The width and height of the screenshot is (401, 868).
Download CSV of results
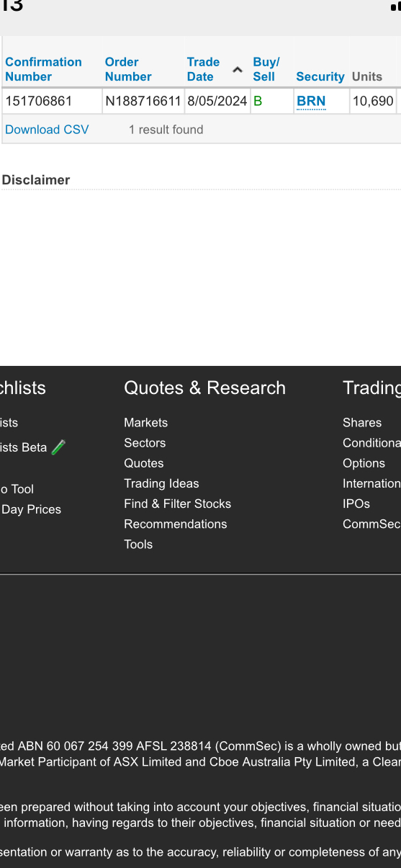pos(47,130)
